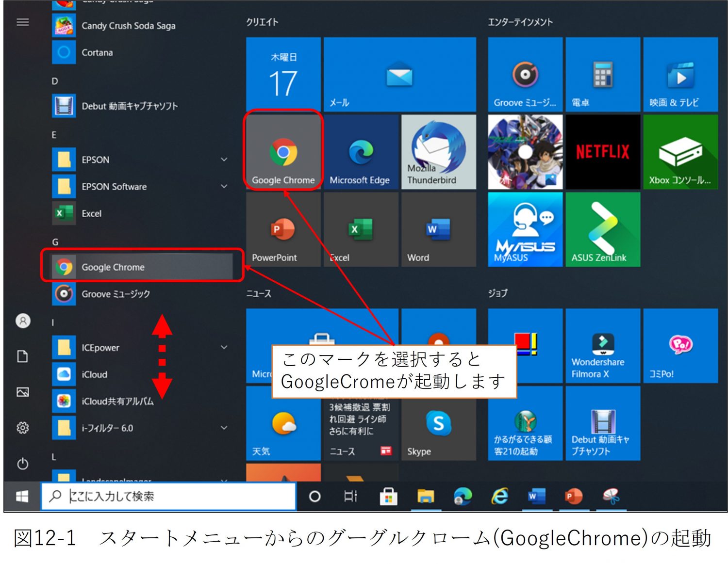Viewport: 728px width, 564px height.
Task: Open Word from the taskbar
Action: point(537,496)
